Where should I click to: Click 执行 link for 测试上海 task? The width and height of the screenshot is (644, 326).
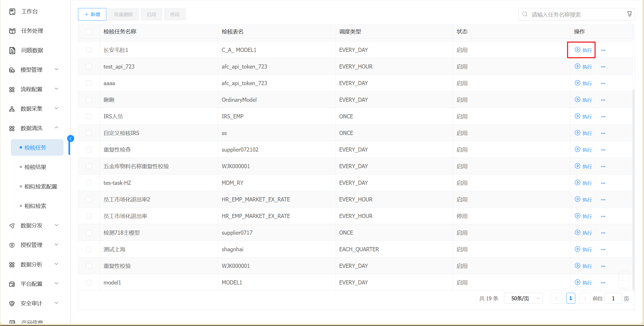(587, 249)
